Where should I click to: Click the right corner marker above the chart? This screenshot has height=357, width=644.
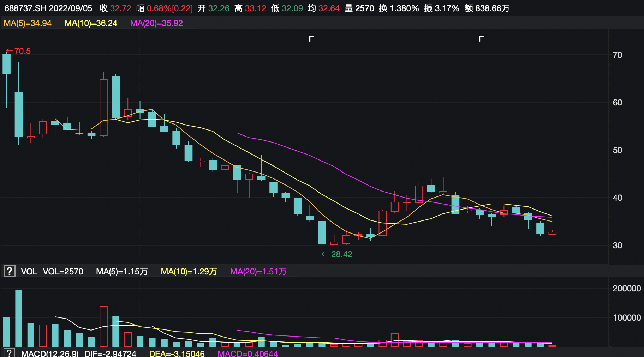[481, 38]
